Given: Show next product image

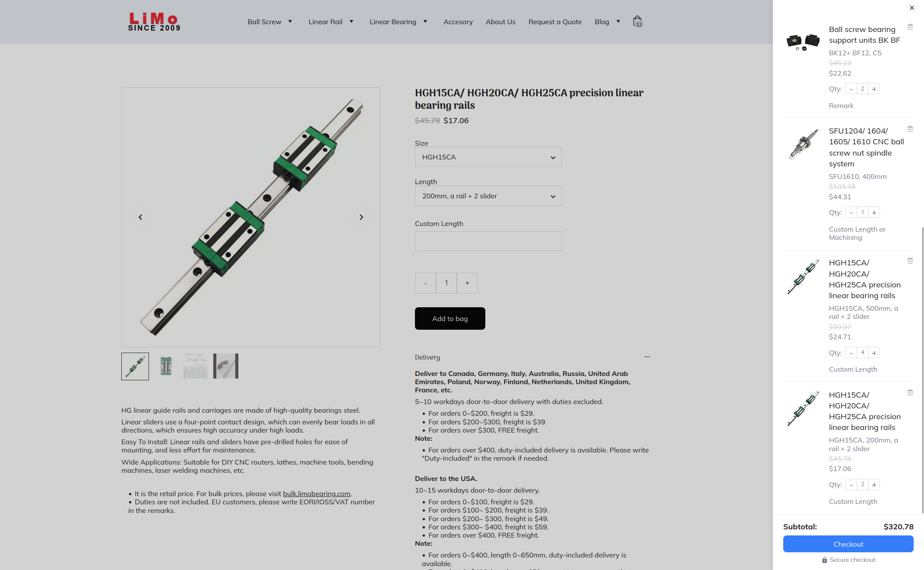Looking at the screenshot, I should (x=361, y=217).
